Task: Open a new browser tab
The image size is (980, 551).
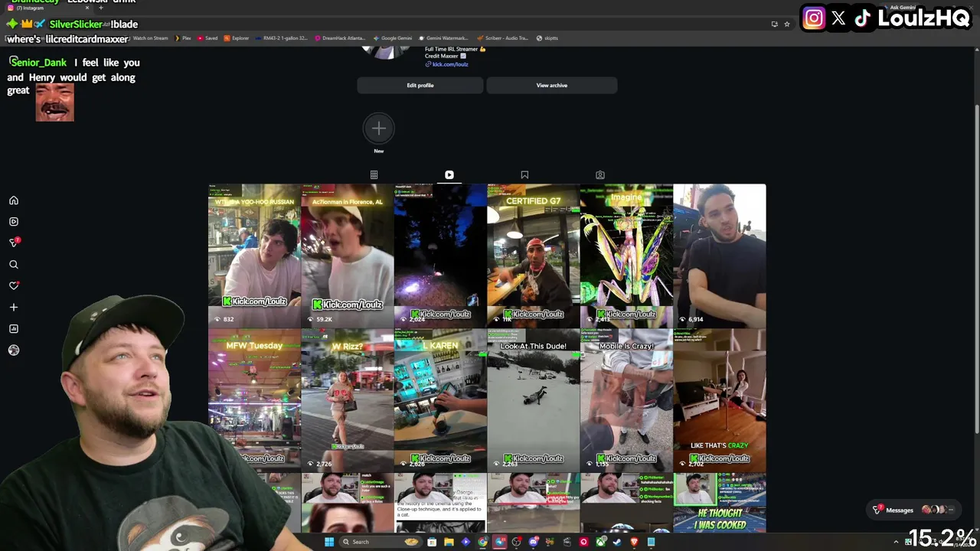Action: 101,8
